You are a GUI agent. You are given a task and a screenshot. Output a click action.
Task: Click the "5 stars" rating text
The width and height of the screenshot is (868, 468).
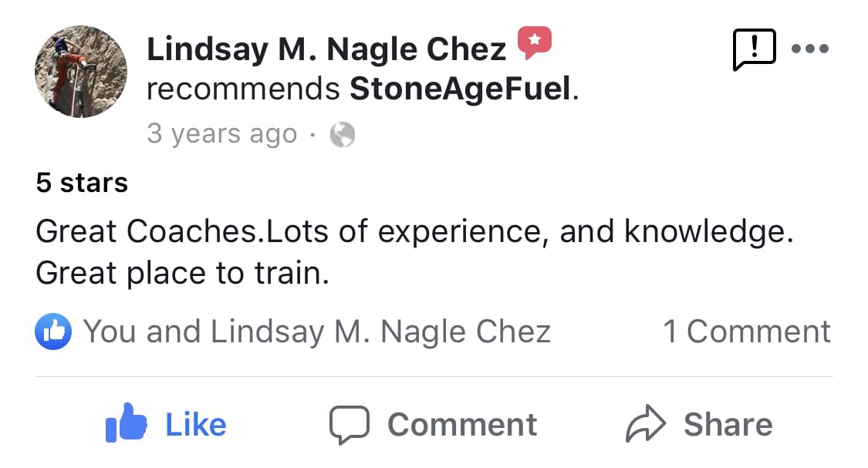[x=82, y=183]
